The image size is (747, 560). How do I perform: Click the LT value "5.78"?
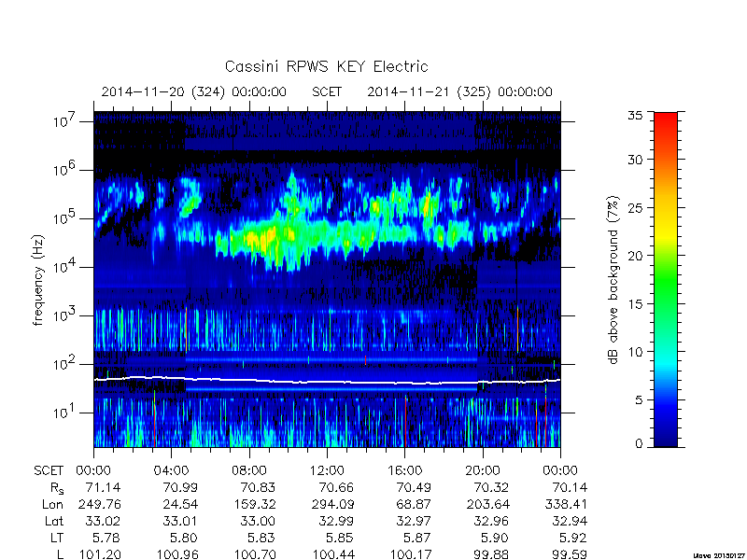pos(106,539)
